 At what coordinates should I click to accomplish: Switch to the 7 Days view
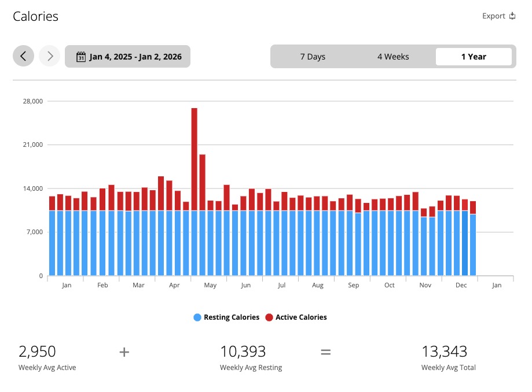[x=313, y=57]
